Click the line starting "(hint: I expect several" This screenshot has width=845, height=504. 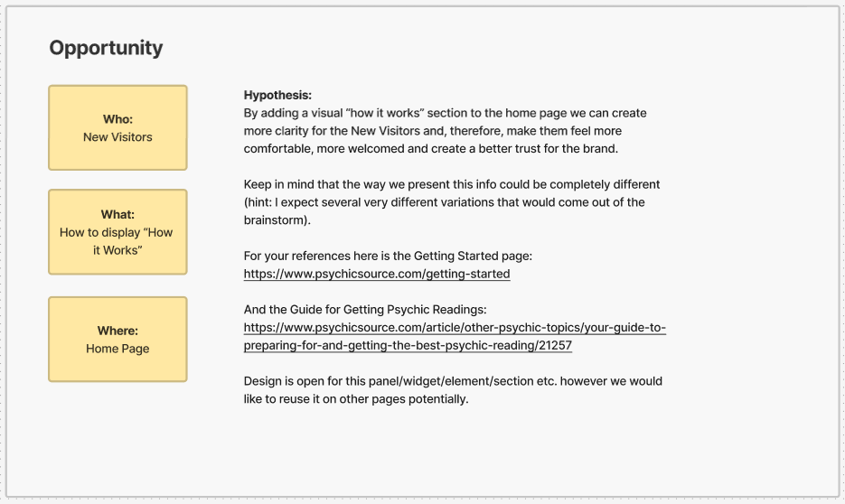tap(444, 202)
